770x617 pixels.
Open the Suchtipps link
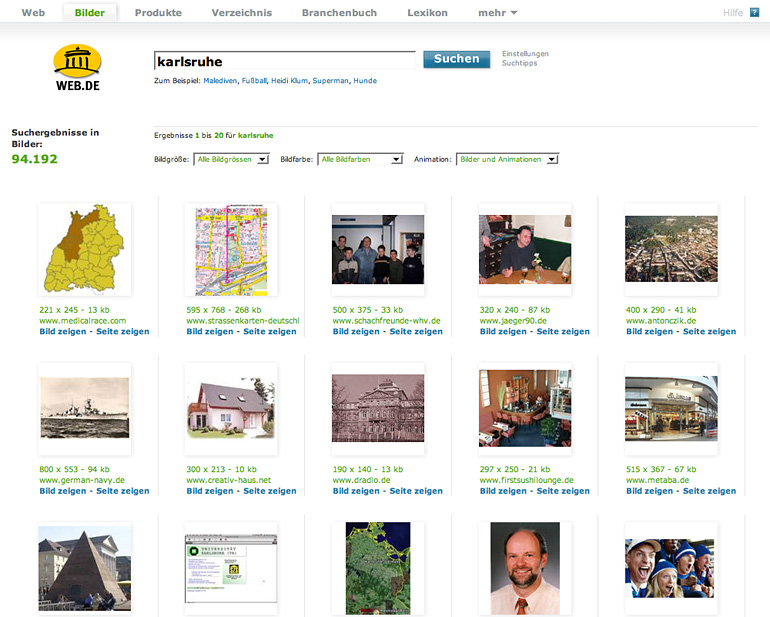click(x=520, y=63)
